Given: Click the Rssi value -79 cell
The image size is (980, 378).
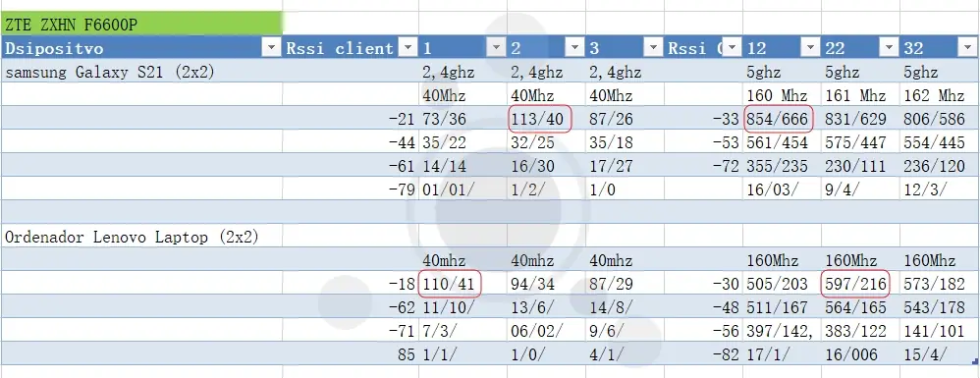Looking at the screenshot, I should 351,189.
